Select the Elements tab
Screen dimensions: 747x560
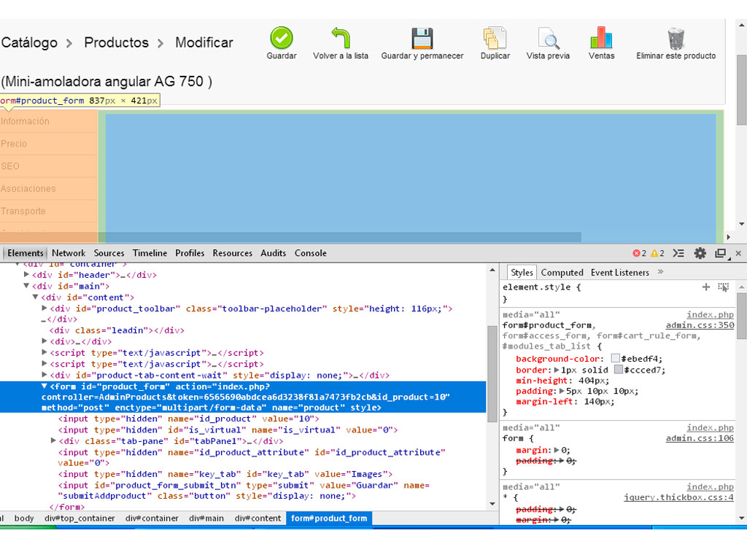click(x=26, y=253)
